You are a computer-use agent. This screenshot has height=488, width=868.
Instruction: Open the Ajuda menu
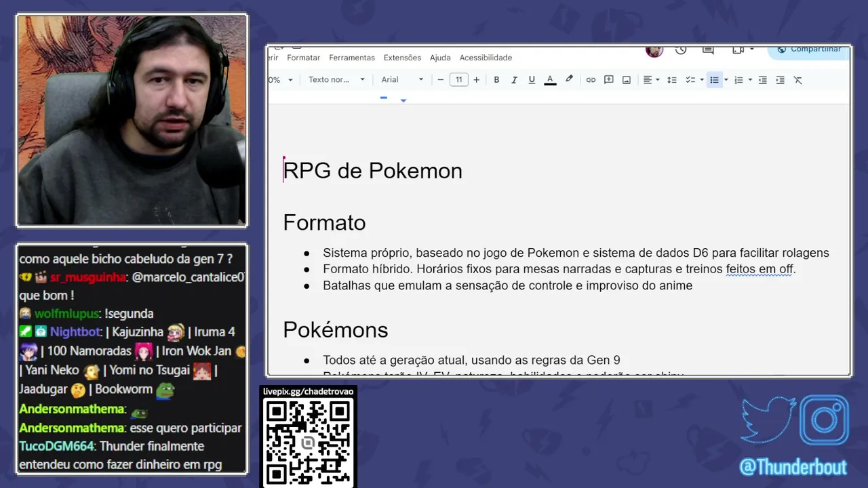coord(440,58)
